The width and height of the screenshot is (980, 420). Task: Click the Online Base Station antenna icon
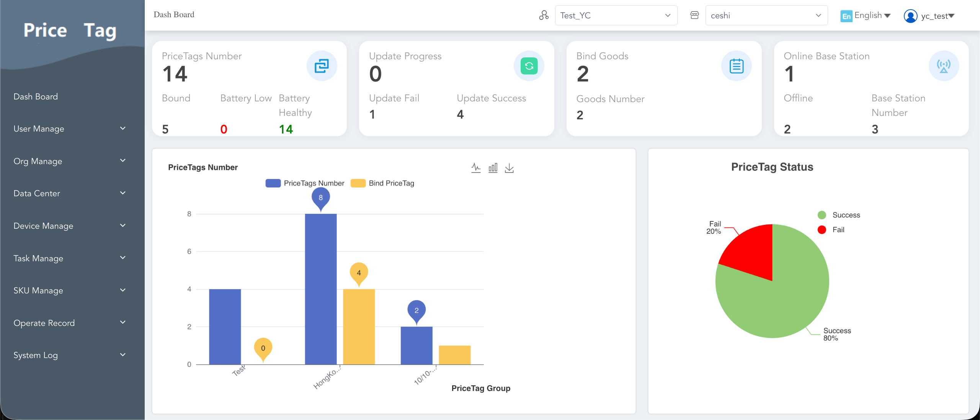pos(944,66)
